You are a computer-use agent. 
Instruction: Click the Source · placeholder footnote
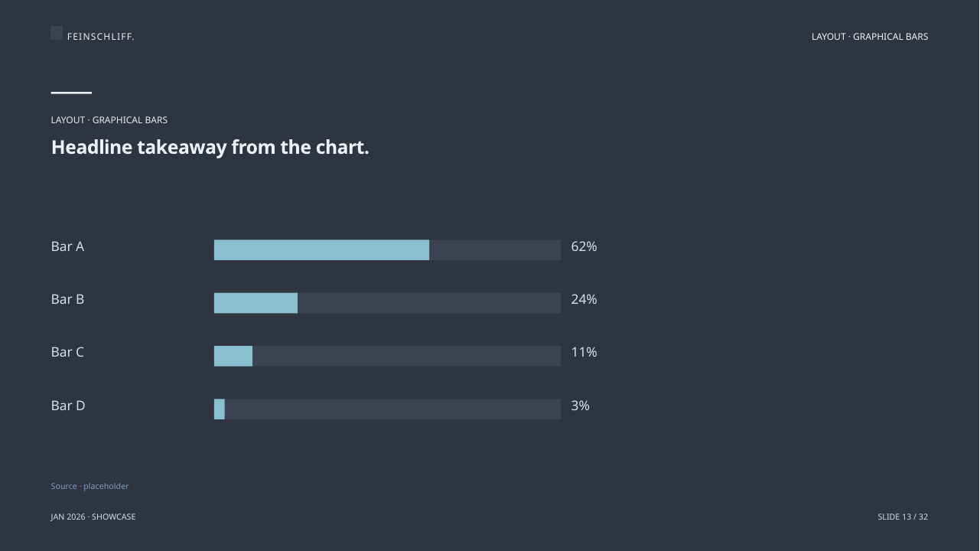pos(90,486)
